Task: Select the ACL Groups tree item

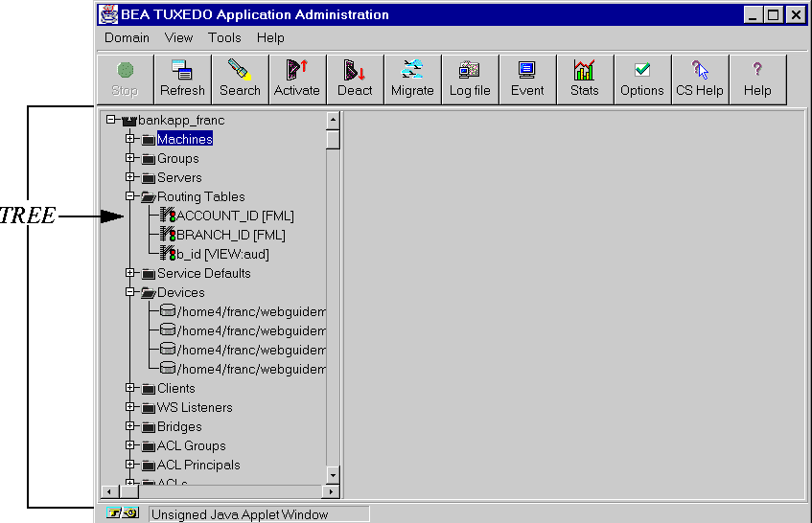Action: pyautogui.click(x=192, y=445)
